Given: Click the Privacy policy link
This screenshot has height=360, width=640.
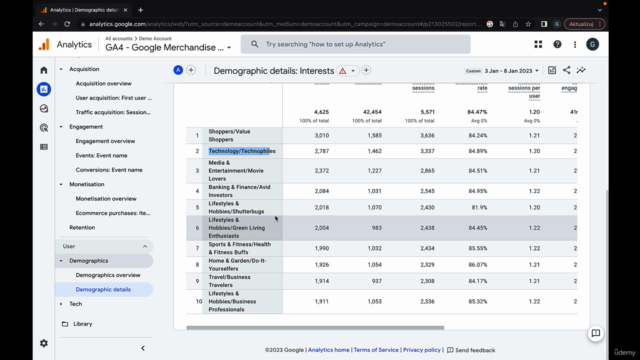Looking at the screenshot, I should pyautogui.click(x=422, y=350).
